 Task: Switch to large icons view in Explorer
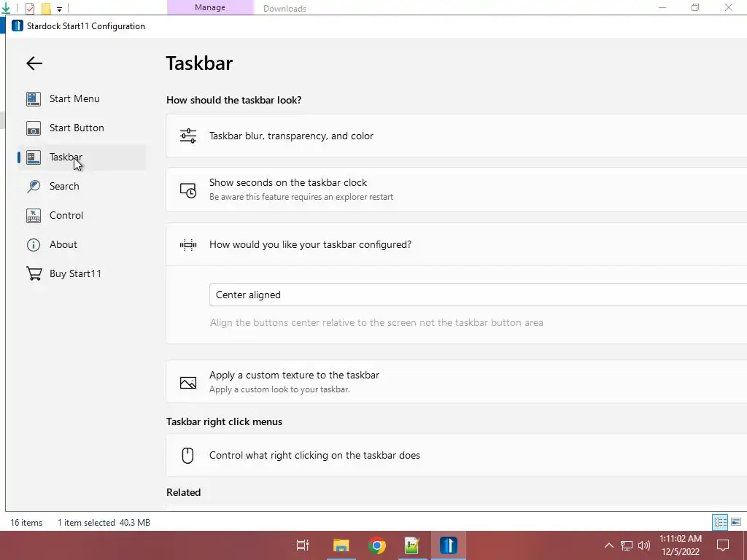[736, 522]
